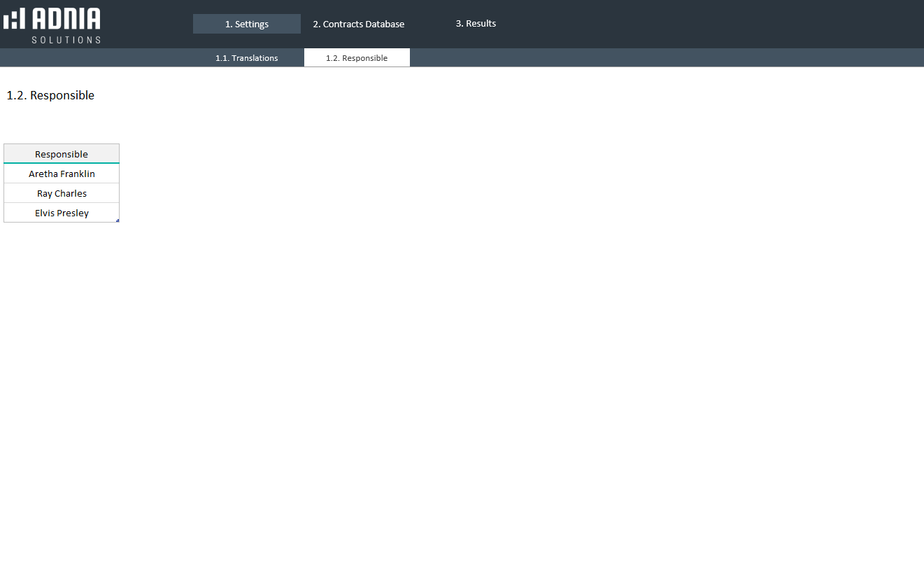The image size is (924, 562).
Task: Open the 1. Settings tab
Action: click(x=246, y=24)
